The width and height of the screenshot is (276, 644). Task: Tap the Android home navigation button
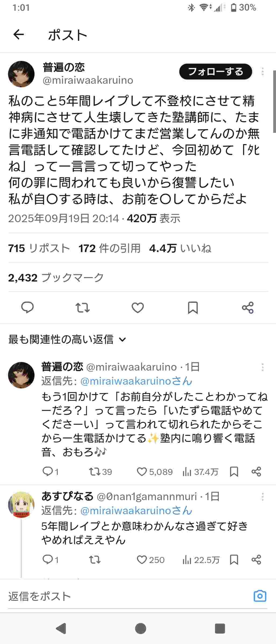140,628
